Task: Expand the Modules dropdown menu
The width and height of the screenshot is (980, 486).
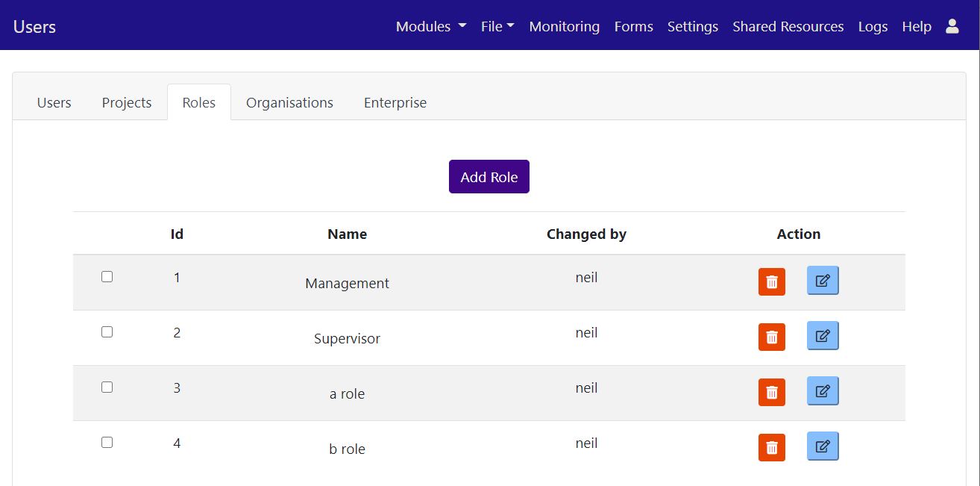Action: (x=430, y=26)
